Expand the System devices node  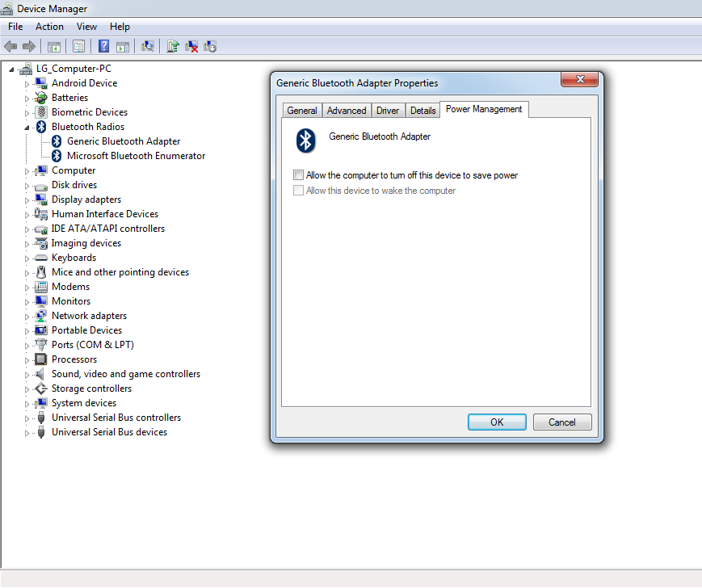[x=27, y=404]
